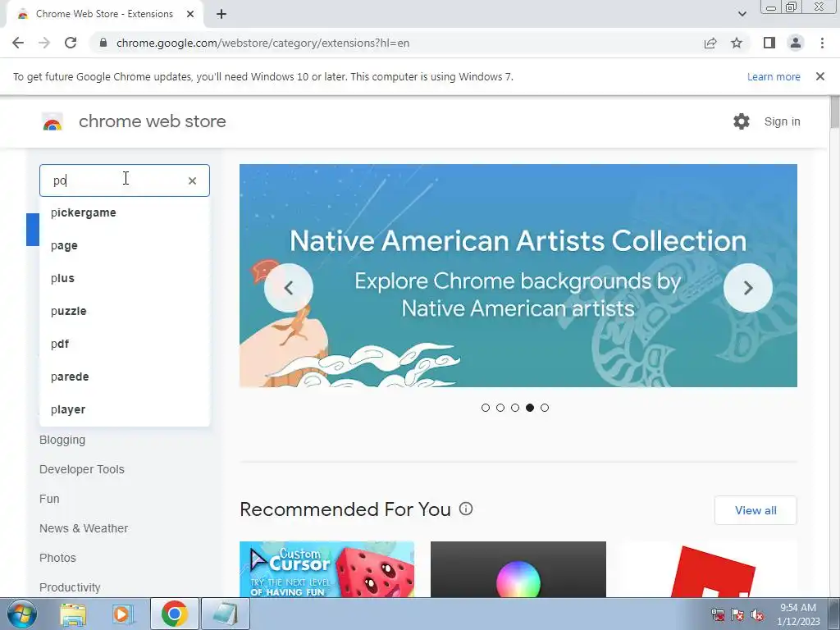Choose the 'page' suggestion

[125, 245]
